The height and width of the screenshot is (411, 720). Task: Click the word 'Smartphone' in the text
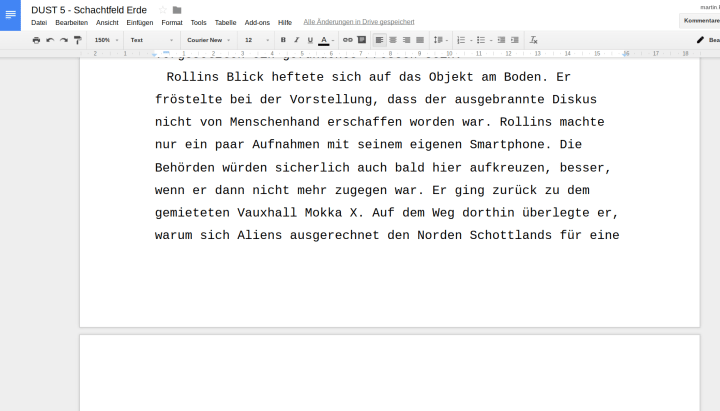[x=506, y=145]
